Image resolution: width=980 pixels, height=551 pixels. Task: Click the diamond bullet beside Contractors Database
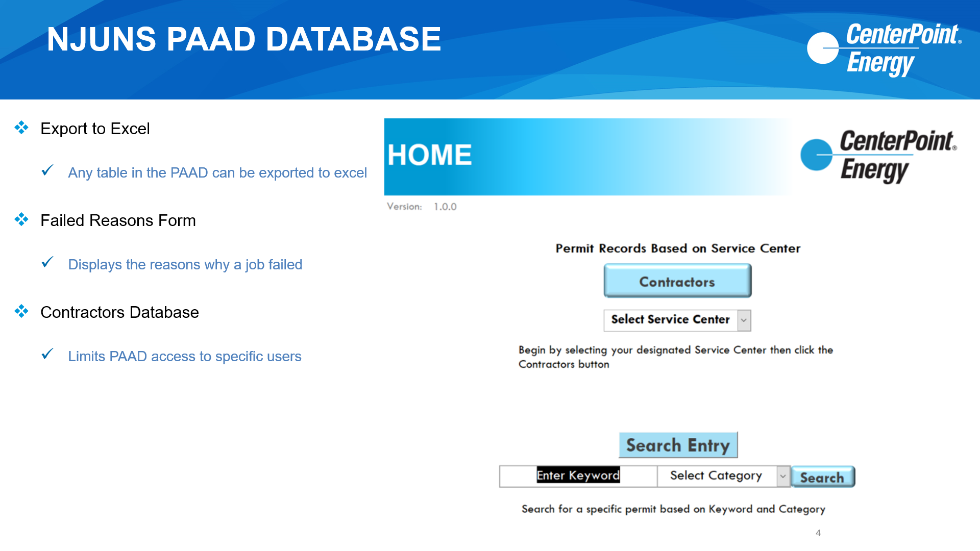(21, 311)
